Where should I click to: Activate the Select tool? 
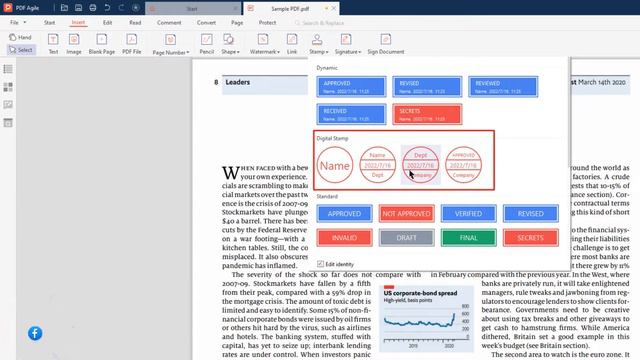click(21, 50)
